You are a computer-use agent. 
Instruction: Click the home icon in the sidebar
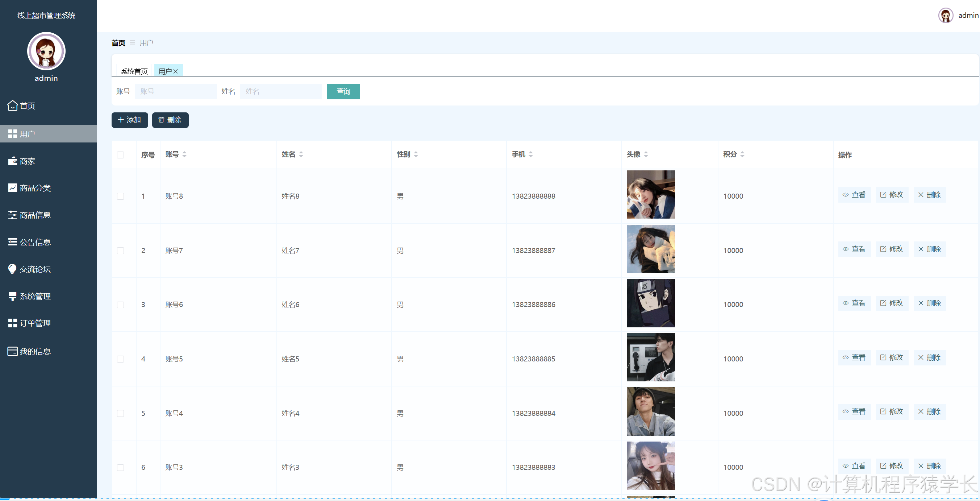tap(13, 105)
